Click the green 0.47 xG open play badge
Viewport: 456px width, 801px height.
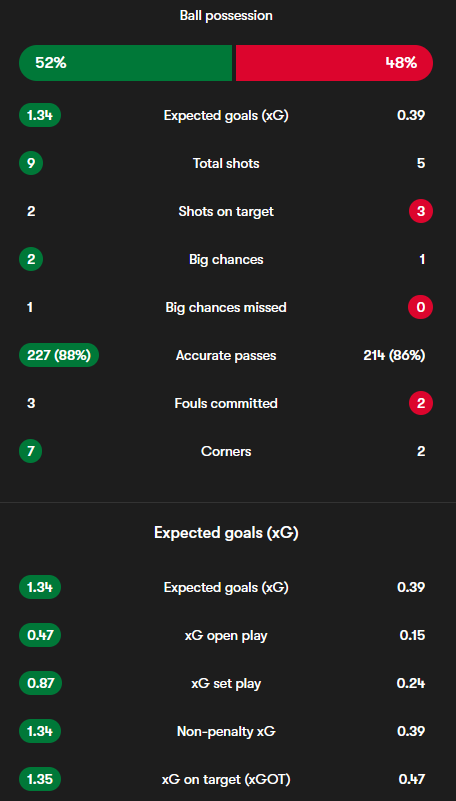[x=40, y=635]
